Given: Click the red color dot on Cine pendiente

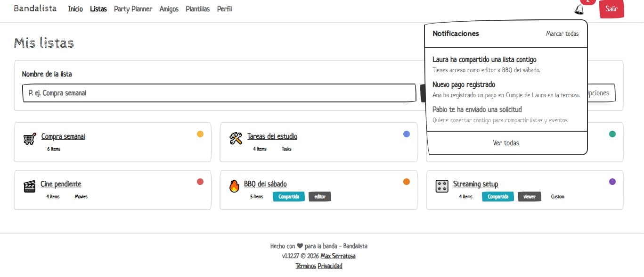Looking at the screenshot, I should tap(200, 182).
